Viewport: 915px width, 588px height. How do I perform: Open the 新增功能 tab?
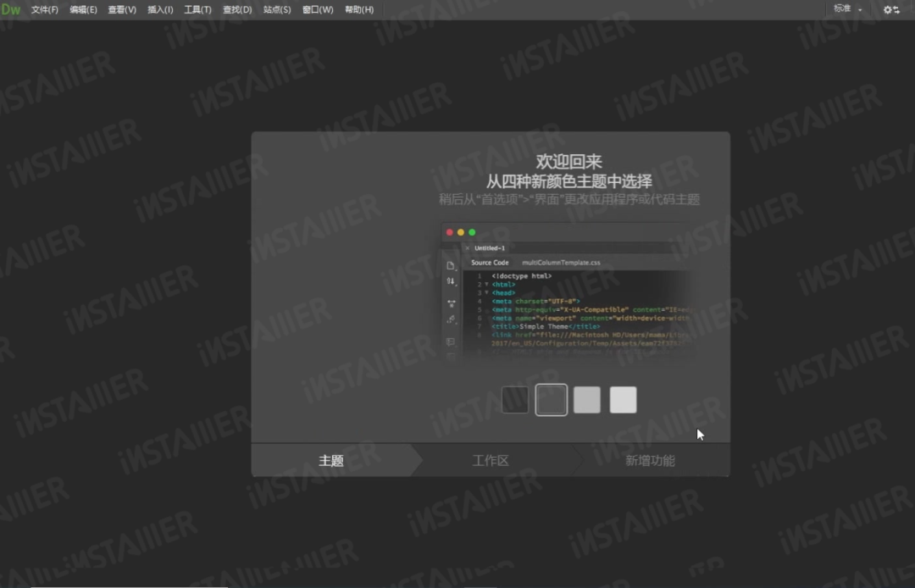click(650, 460)
